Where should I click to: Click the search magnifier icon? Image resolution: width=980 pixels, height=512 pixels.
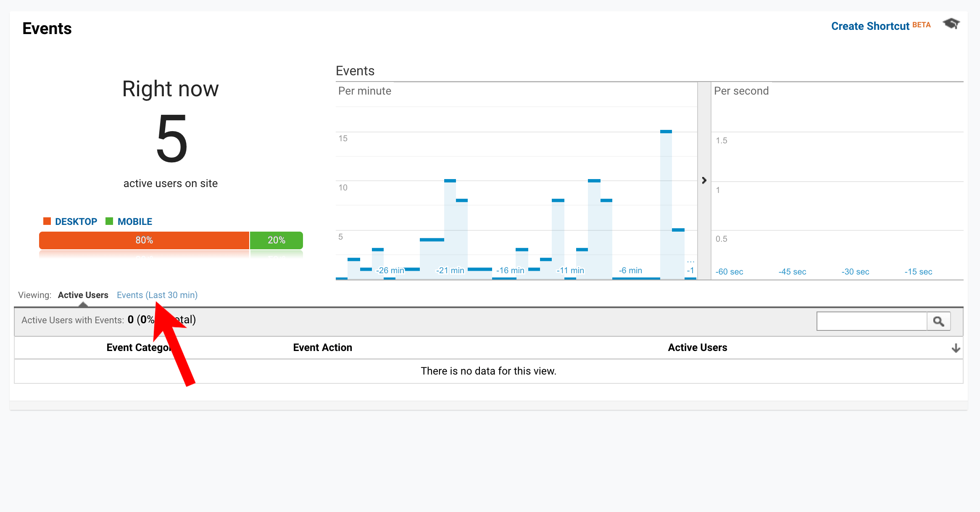(939, 321)
